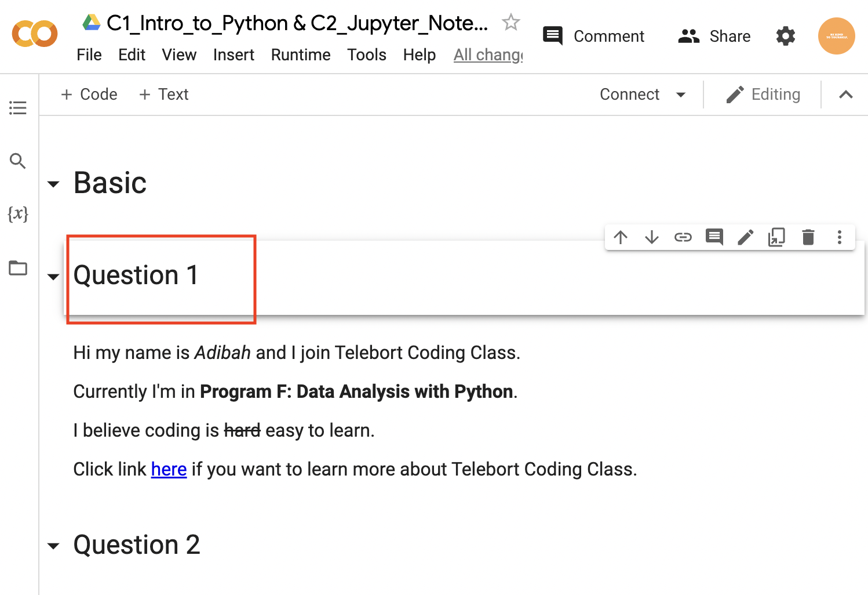Move the cell up with the arrow icon
Screen dimensions: 868x595
[621, 237]
